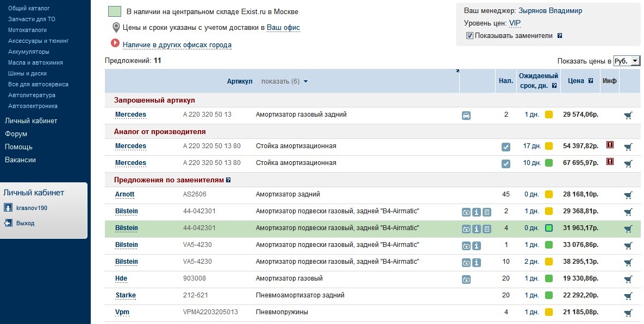Open info 'i' icon for 29 368,81р. Bilstein row

(477, 212)
